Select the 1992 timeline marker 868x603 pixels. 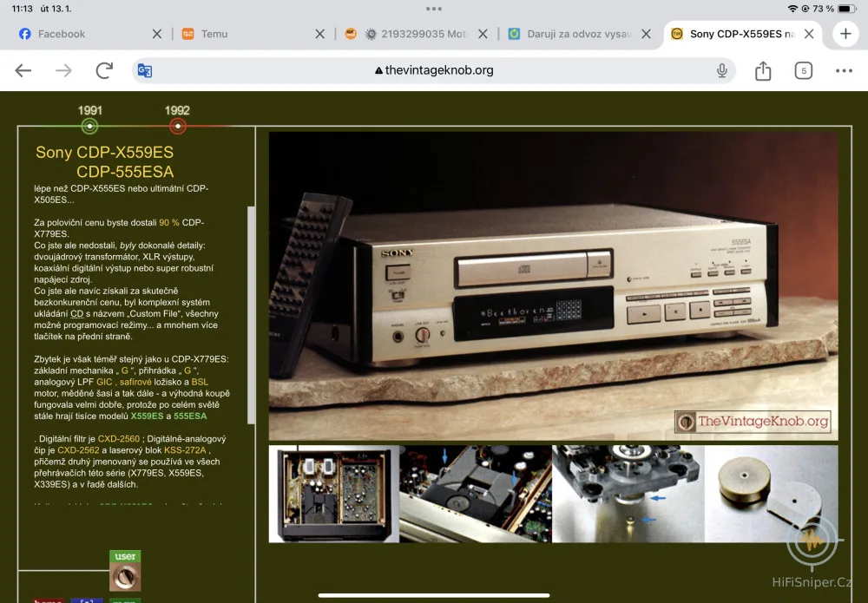[177, 126]
